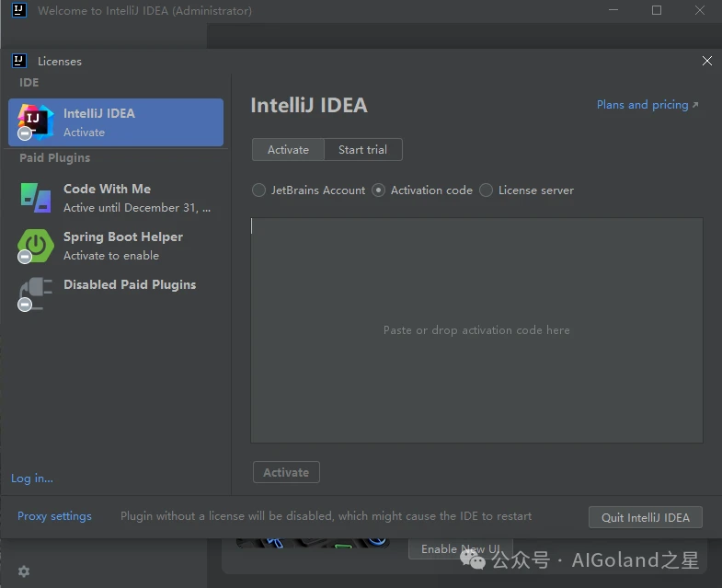Maximize the Welcome to IntelliJ IDEA window
The image size is (722, 588).
(x=657, y=10)
